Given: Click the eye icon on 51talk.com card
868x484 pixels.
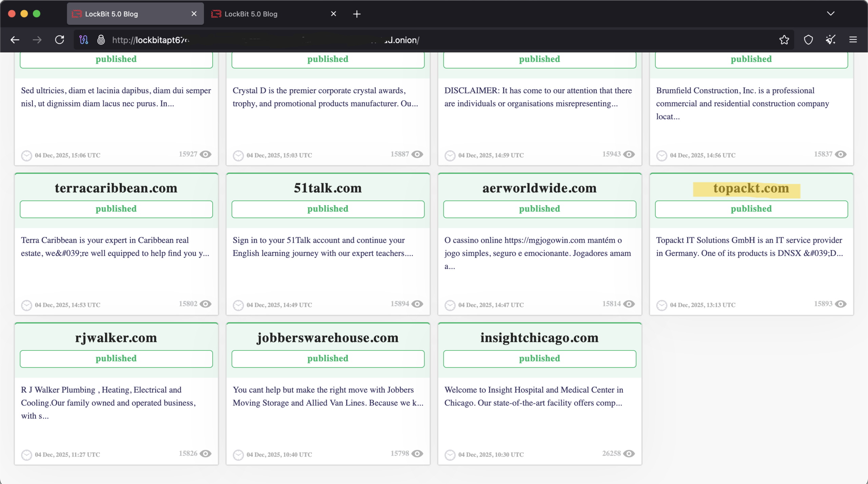Looking at the screenshot, I should pyautogui.click(x=417, y=304).
